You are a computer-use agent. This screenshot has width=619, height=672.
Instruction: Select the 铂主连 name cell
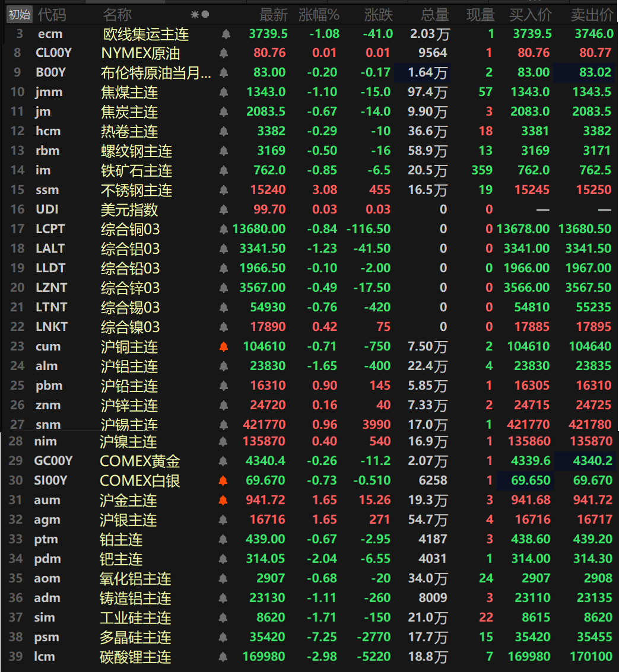click(121, 540)
